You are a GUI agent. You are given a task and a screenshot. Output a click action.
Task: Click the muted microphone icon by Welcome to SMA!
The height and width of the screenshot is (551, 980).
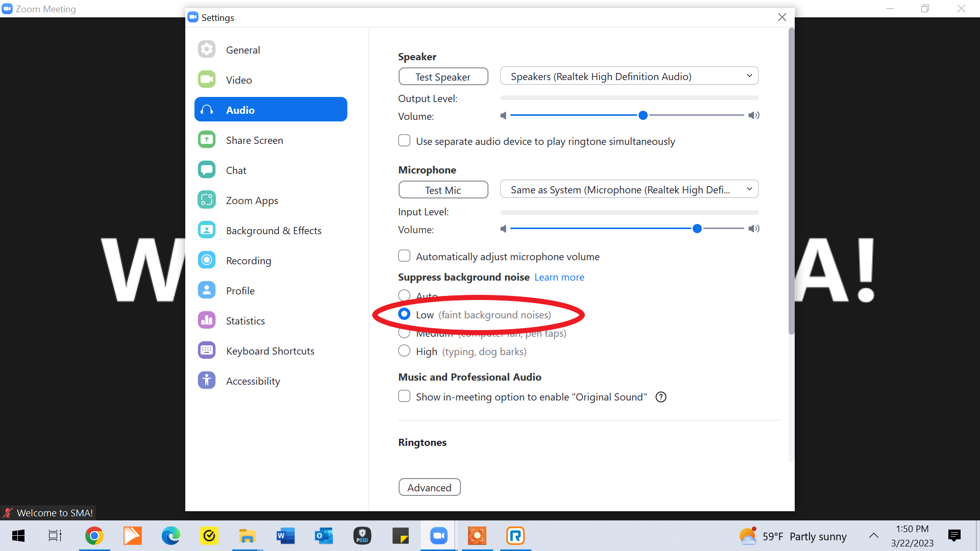coord(8,513)
